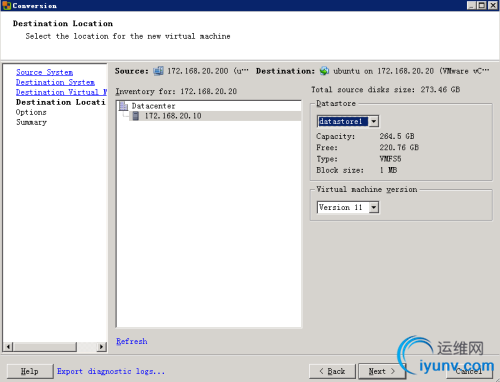Select Datacenter tree node
Viewport: 500px width, 382px height.
tap(153, 106)
